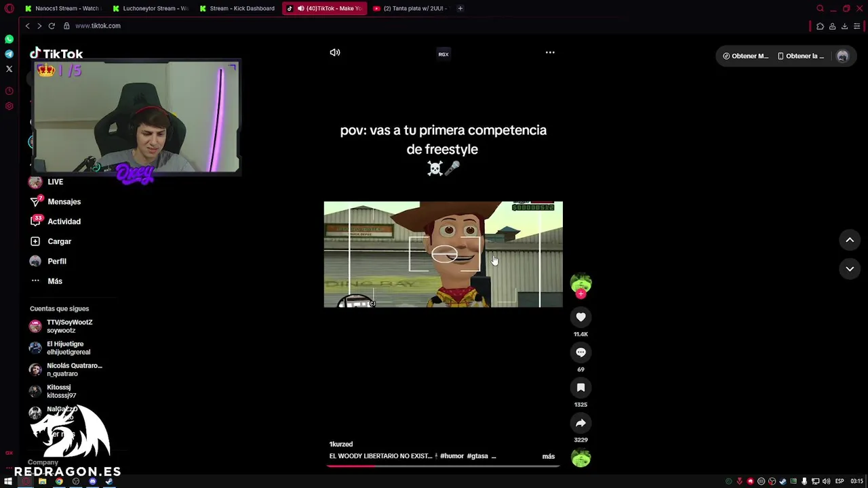This screenshot has height=488, width=868.
Task: Mute the TikTok video sound
Action: (x=335, y=52)
